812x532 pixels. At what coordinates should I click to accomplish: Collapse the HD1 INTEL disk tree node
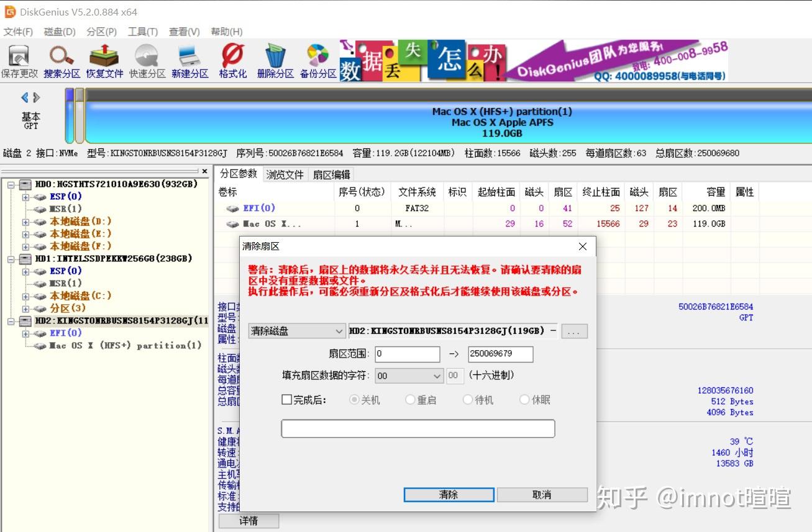pos(11,259)
